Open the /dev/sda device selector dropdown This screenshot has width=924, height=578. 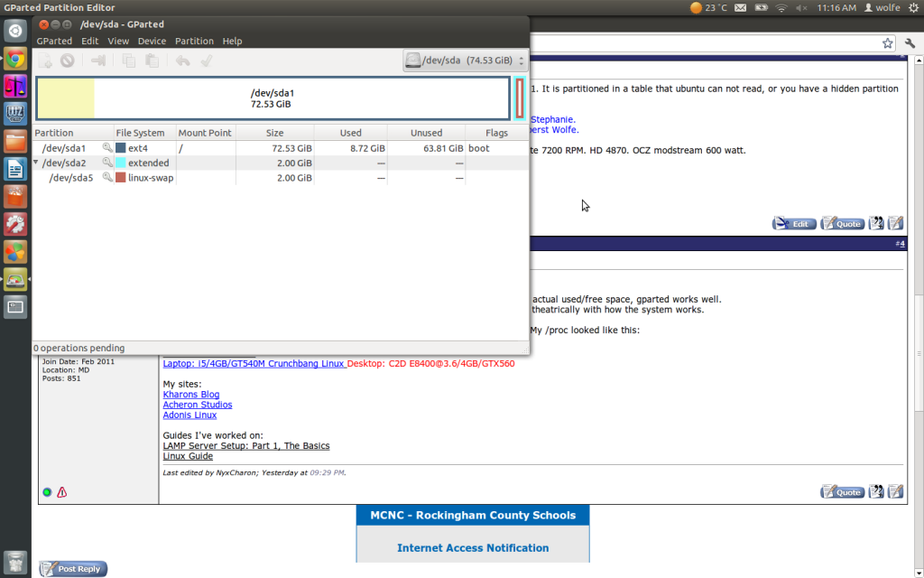[x=464, y=60]
